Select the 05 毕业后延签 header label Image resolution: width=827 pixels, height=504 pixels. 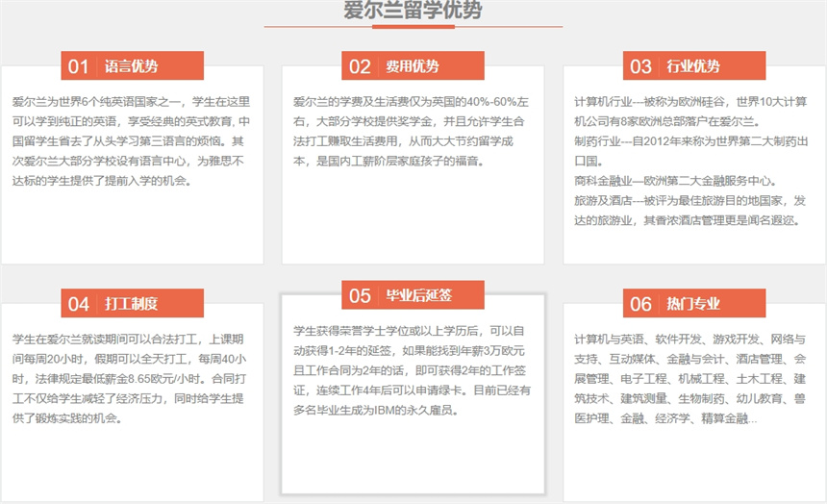point(413,294)
